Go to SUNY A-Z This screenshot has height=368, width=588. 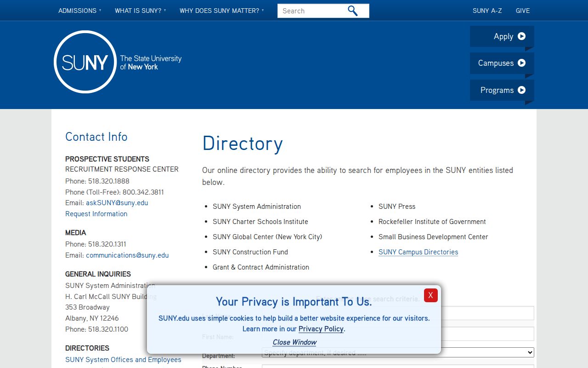point(487,11)
